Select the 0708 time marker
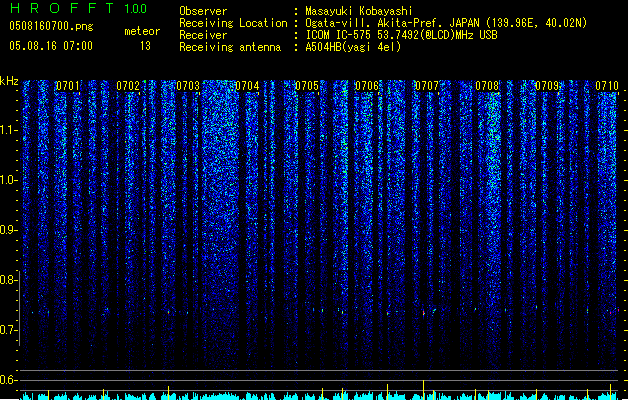This screenshot has width=629, height=400. point(487,86)
